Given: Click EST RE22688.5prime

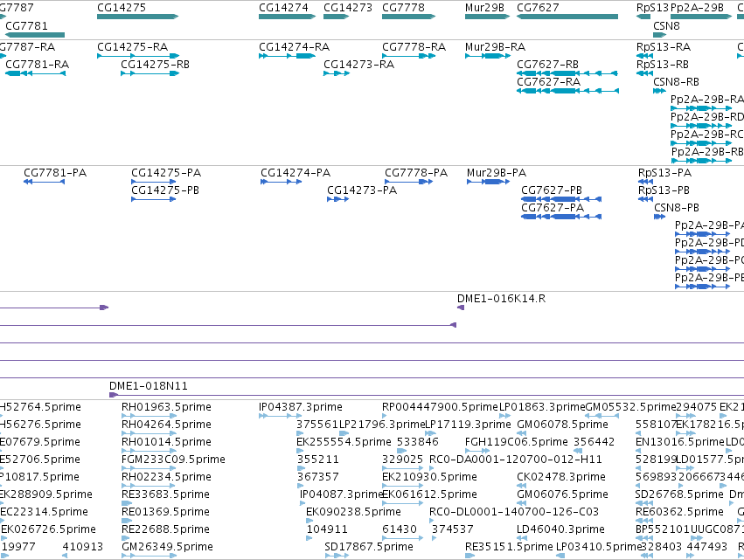Looking at the screenshot, I should click(165, 529).
